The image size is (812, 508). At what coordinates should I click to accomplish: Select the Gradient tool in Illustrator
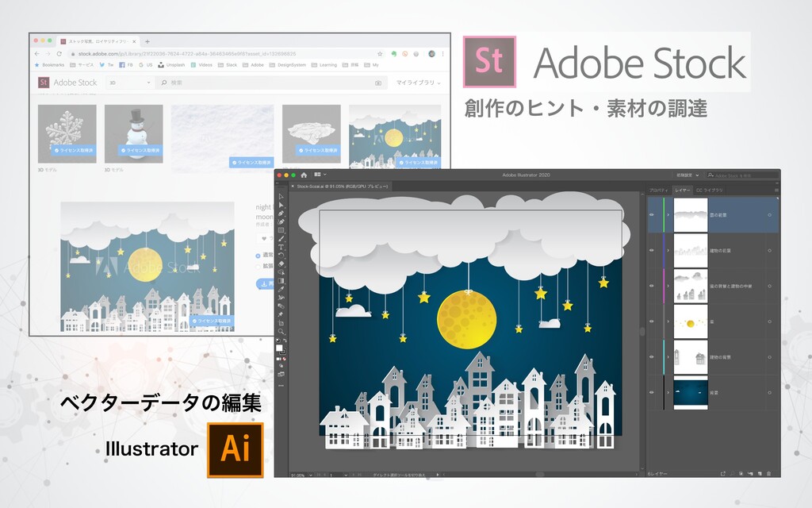coord(282,280)
